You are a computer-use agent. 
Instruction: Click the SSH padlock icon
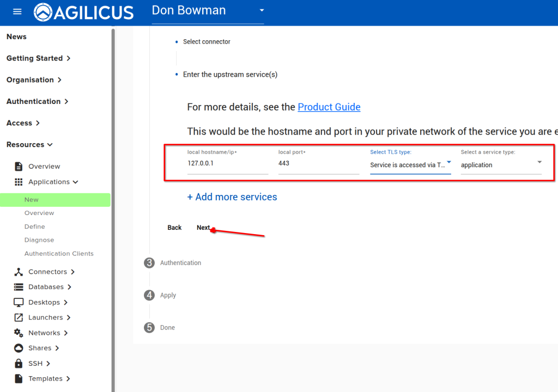click(x=19, y=363)
